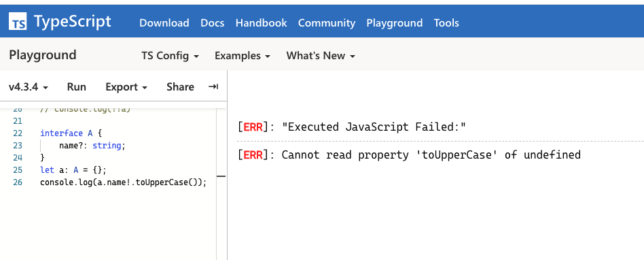644x260 pixels.
Task: Go to the Download page
Action: [x=164, y=23]
